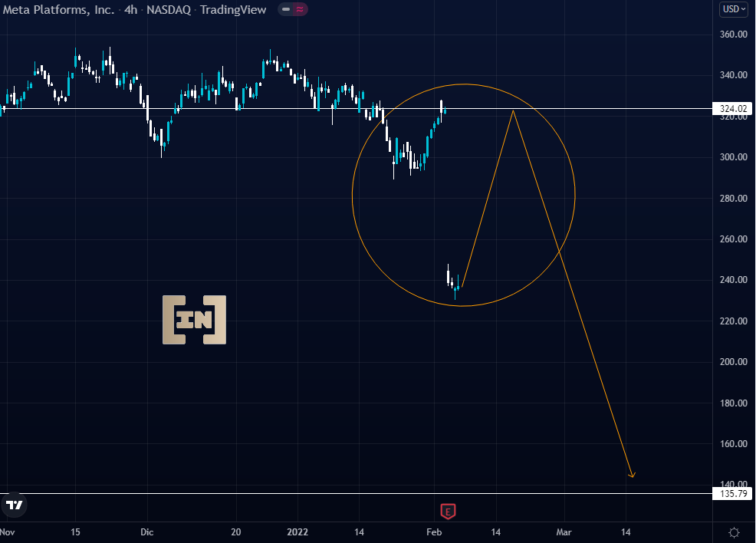The width and height of the screenshot is (756, 543).
Task: Select the 324.02 price label
Action: click(733, 108)
